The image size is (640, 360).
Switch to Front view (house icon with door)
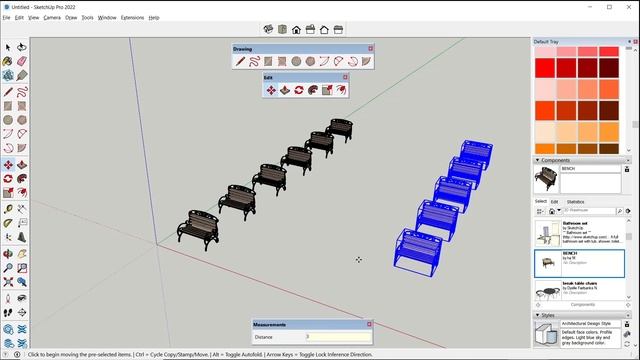[x=296, y=29]
